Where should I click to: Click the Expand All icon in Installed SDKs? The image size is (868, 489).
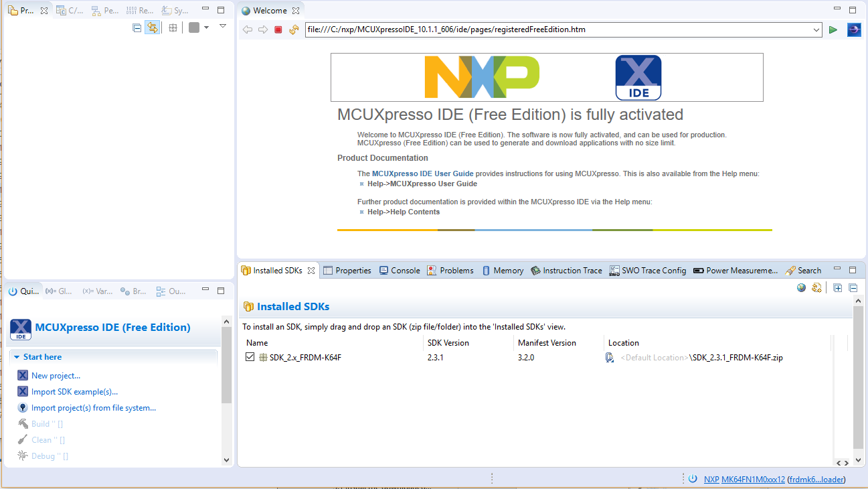(x=837, y=288)
